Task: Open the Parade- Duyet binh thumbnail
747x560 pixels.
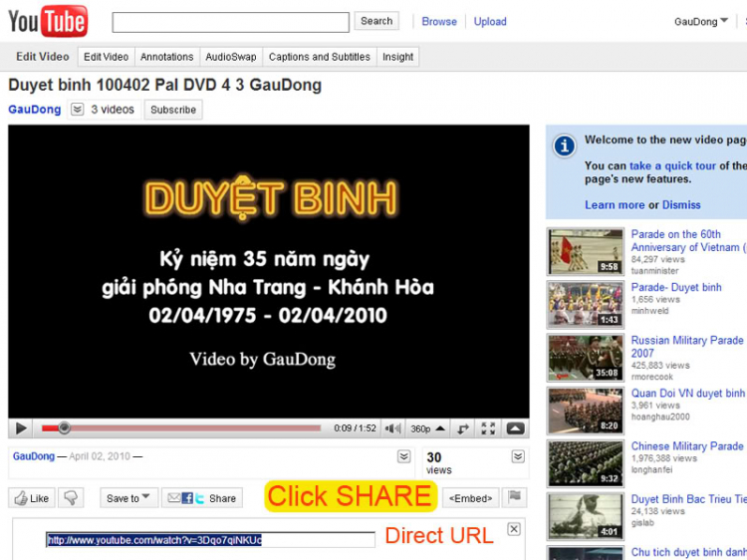Action: pyautogui.click(x=585, y=305)
